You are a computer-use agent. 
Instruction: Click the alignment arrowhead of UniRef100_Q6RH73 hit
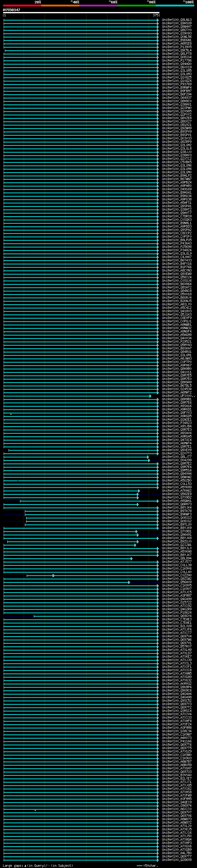138,504
